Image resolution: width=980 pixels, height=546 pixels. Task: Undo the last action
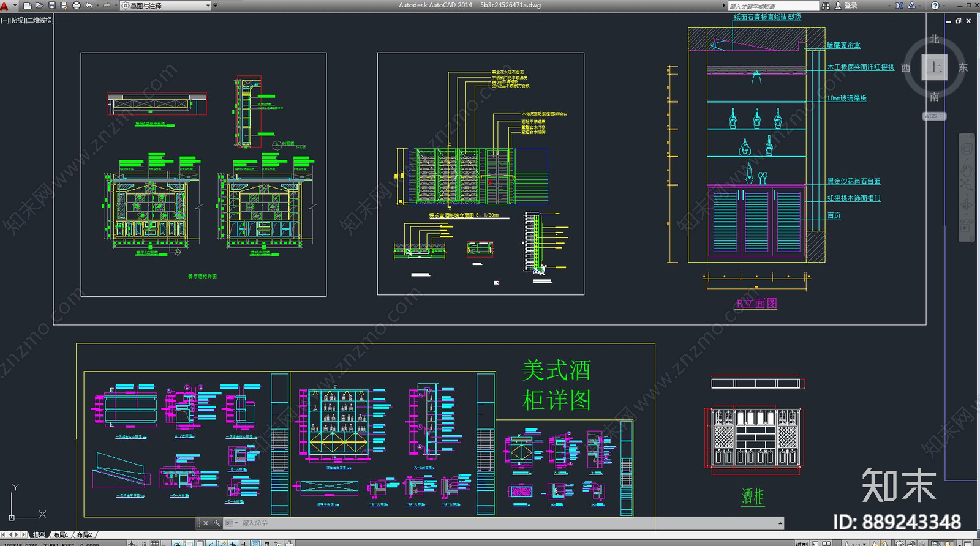coord(89,6)
